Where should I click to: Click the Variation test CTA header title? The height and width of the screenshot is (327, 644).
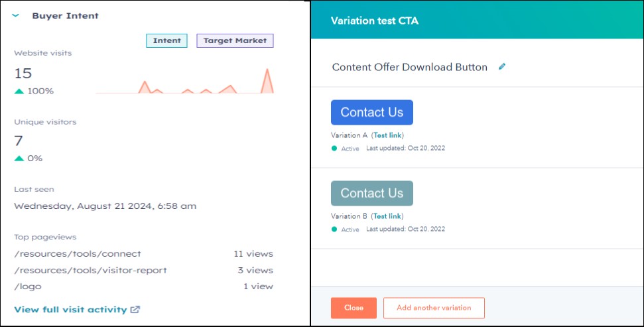[x=375, y=21]
